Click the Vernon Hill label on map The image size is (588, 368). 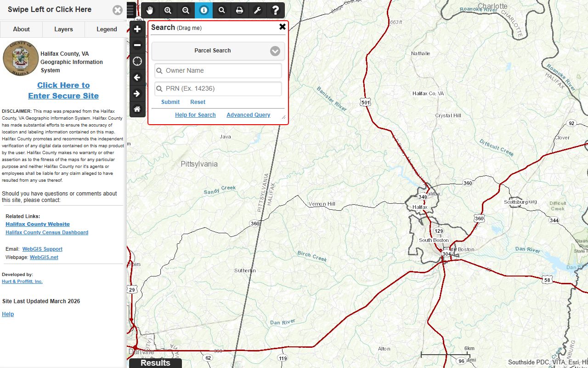click(322, 204)
